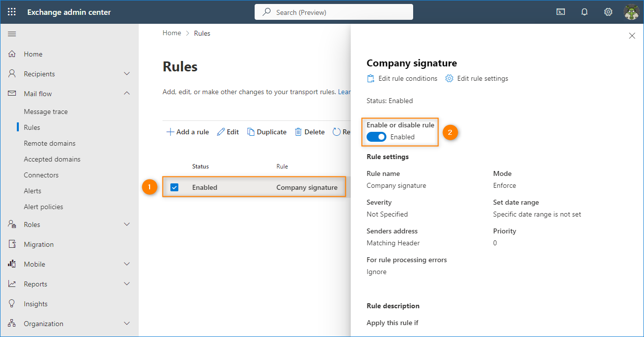Click the Edit rule settings gear icon
This screenshot has width=644, height=337.
point(449,78)
